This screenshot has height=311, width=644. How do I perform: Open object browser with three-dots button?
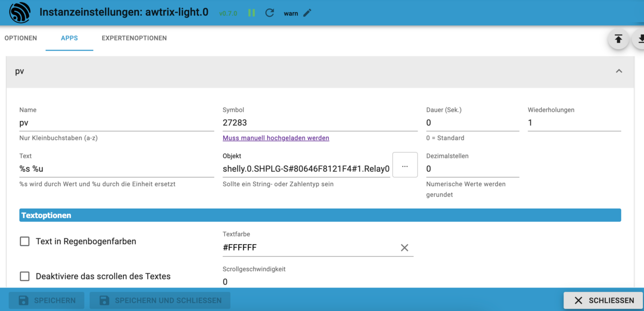tap(404, 166)
